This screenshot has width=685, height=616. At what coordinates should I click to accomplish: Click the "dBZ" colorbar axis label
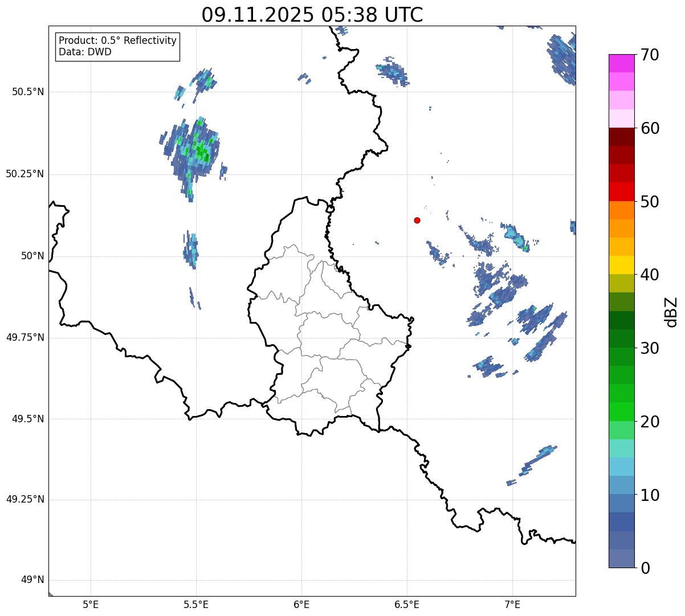coord(672,312)
